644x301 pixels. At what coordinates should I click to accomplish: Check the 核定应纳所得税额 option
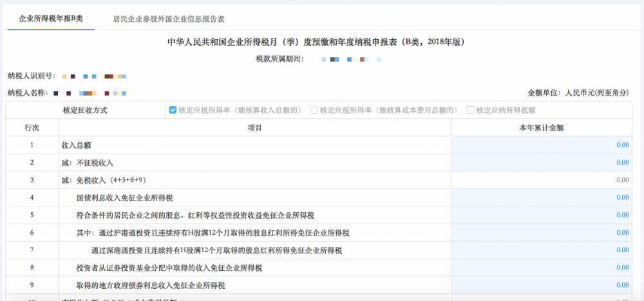[x=471, y=110]
